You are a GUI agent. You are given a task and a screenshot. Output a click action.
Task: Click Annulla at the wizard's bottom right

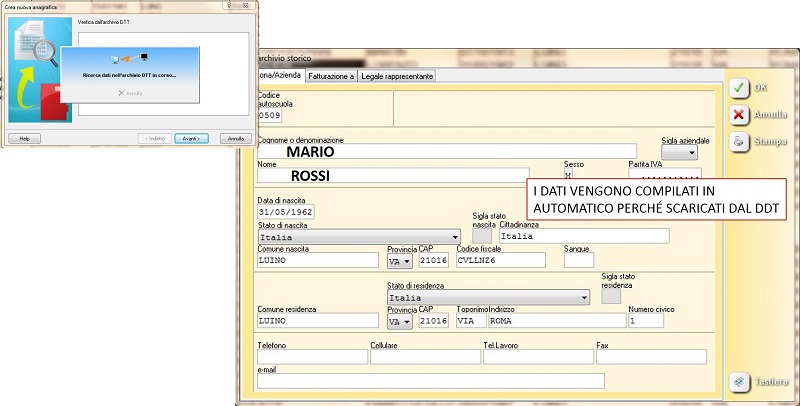[x=233, y=138]
